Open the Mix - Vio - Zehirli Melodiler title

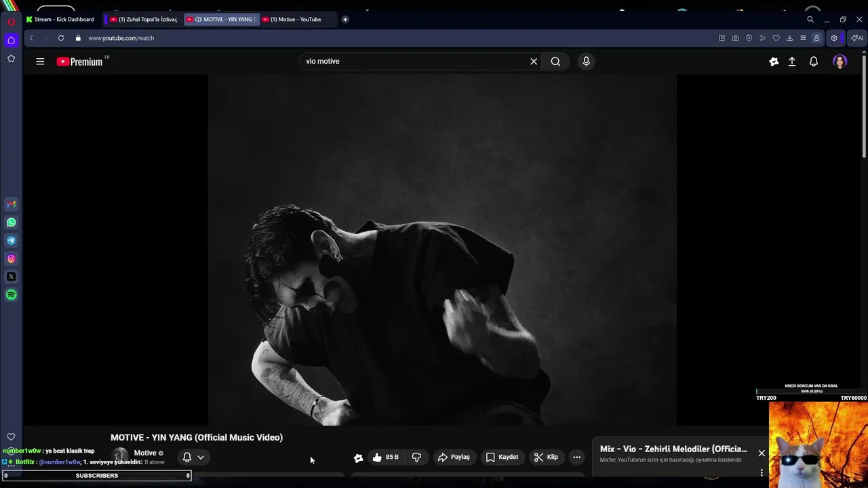[673, 449]
